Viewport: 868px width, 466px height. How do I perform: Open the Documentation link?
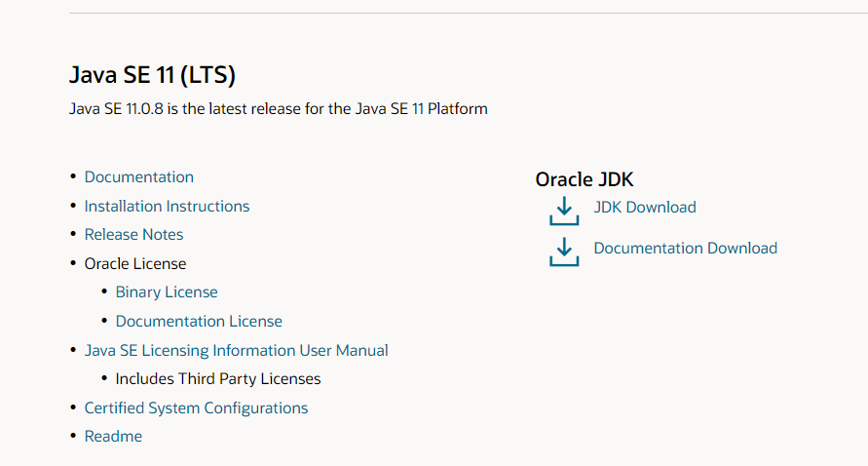click(x=139, y=177)
